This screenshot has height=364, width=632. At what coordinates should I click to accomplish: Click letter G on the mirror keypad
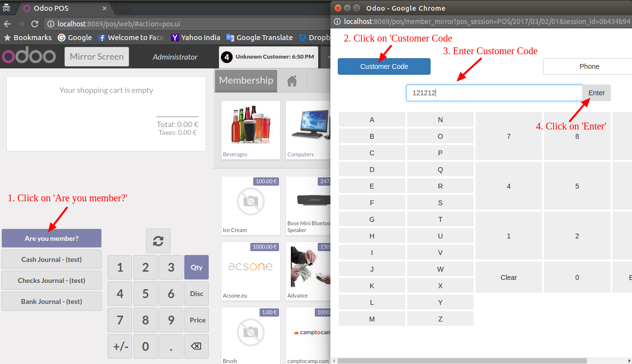click(x=372, y=219)
